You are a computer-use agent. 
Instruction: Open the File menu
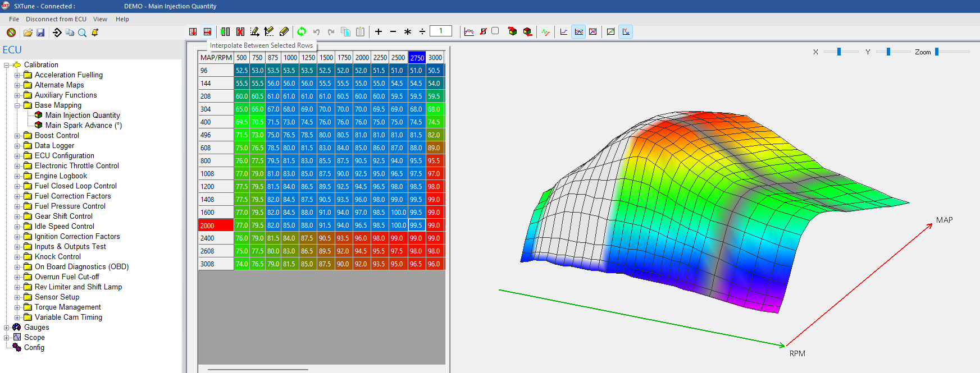coord(14,19)
